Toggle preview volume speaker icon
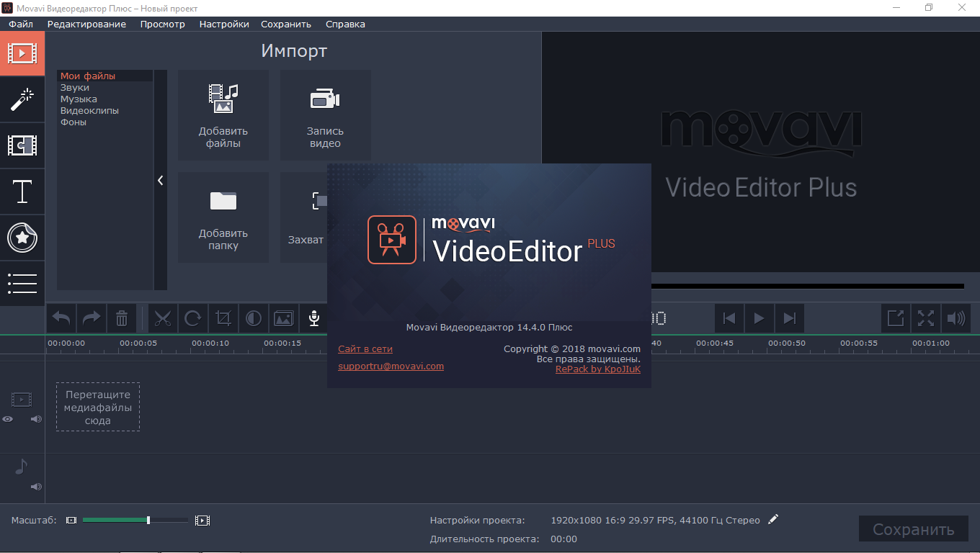 tap(956, 318)
